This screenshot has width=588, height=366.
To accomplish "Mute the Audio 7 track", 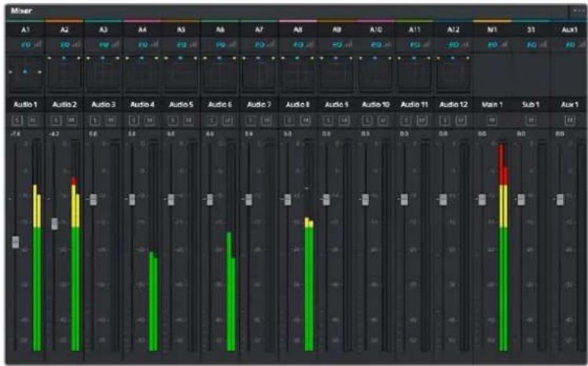I will pos(266,120).
